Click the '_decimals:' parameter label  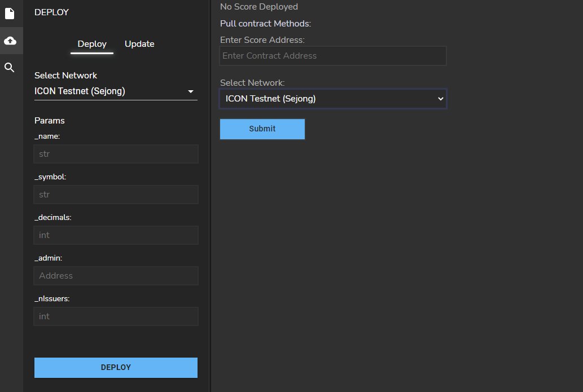point(53,217)
